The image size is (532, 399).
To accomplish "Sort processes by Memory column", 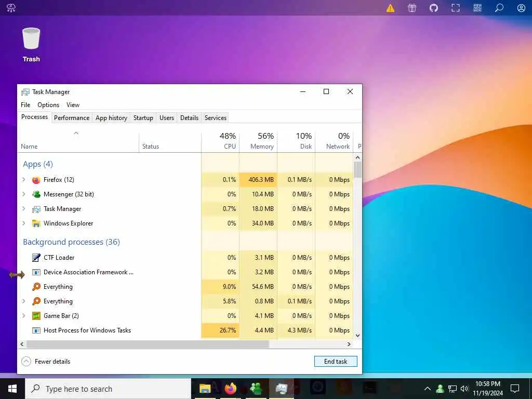I will [x=258, y=142].
